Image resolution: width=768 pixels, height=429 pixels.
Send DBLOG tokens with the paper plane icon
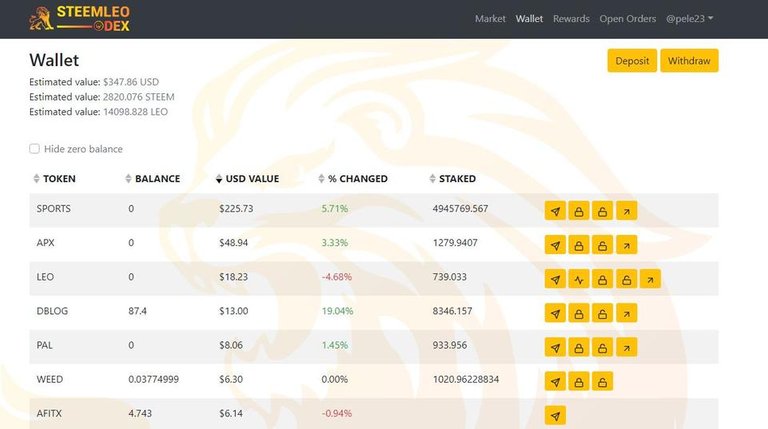click(555, 313)
